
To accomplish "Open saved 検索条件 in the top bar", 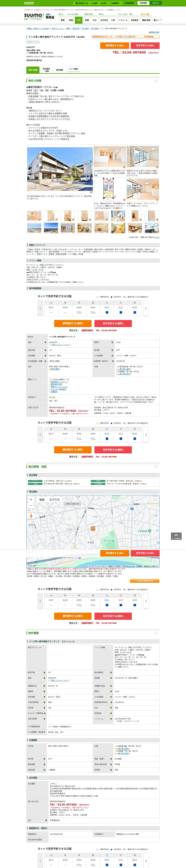I will (x=114, y=3).
